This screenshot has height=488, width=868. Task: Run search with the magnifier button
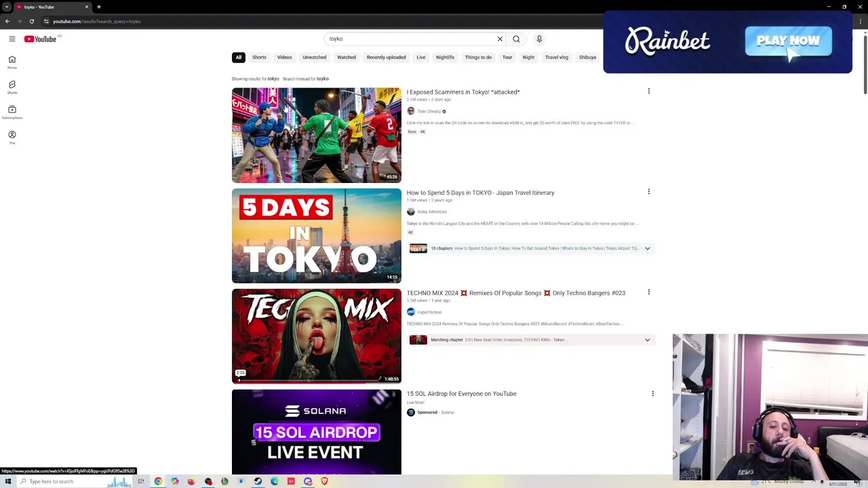517,39
